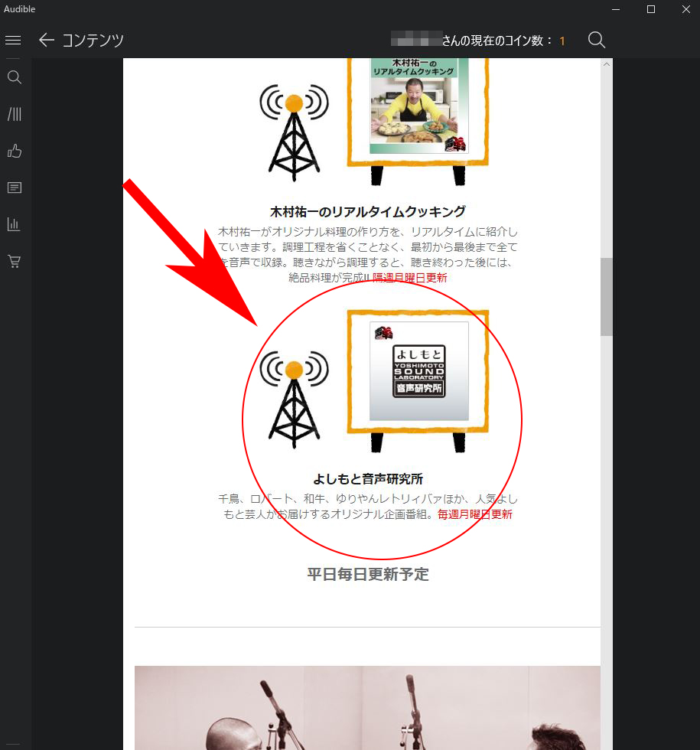This screenshot has height=750, width=700.
Task: Open the microphone photo banner at bottom
Action: click(367, 707)
